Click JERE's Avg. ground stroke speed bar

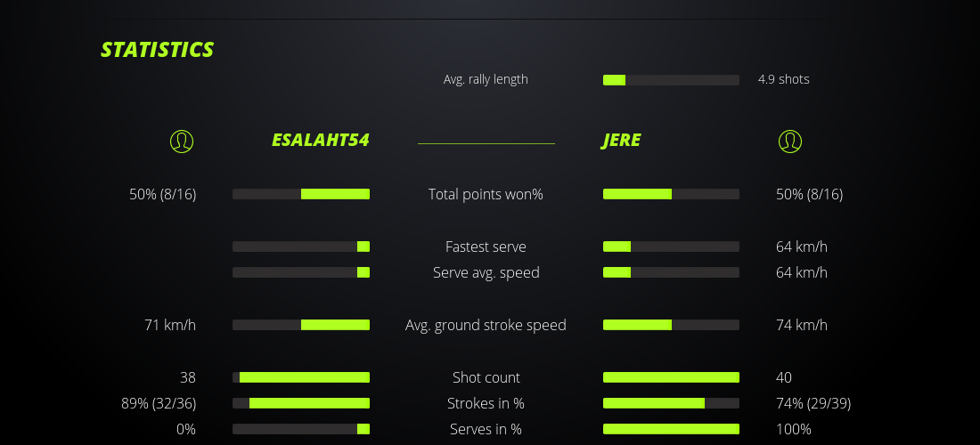[671, 325]
